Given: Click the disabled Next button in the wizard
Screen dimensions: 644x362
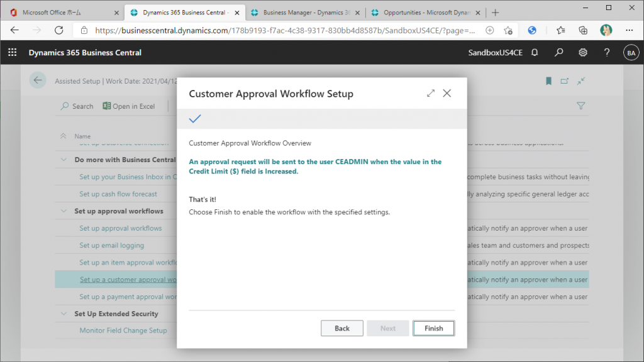Looking at the screenshot, I should pyautogui.click(x=387, y=328).
